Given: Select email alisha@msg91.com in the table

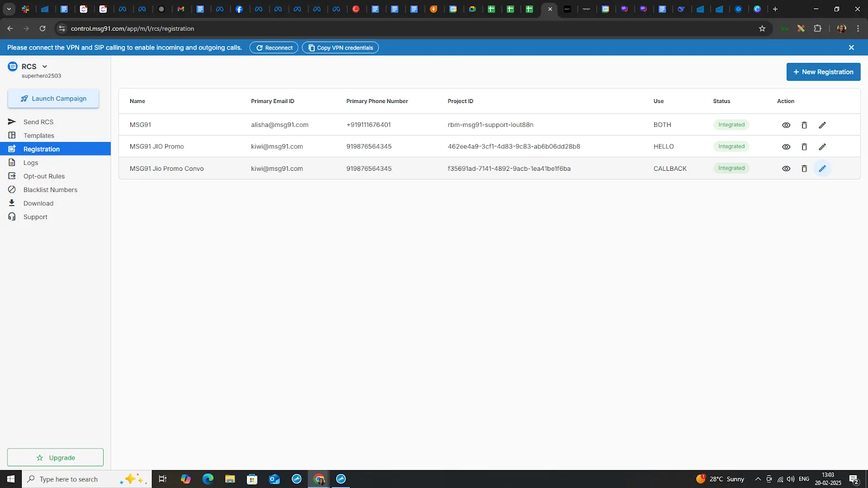Looking at the screenshot, I should click(279, 125).
